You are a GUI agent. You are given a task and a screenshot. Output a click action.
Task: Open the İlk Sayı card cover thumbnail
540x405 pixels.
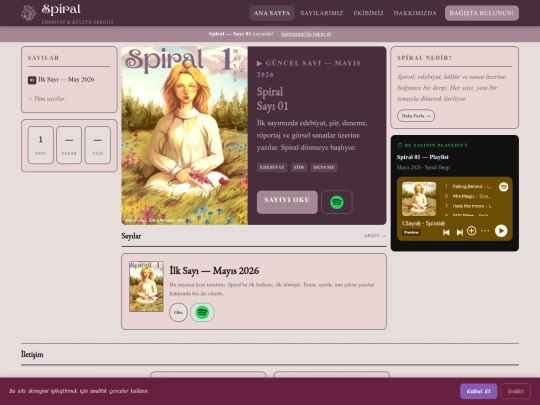click(x=146, y=287)
